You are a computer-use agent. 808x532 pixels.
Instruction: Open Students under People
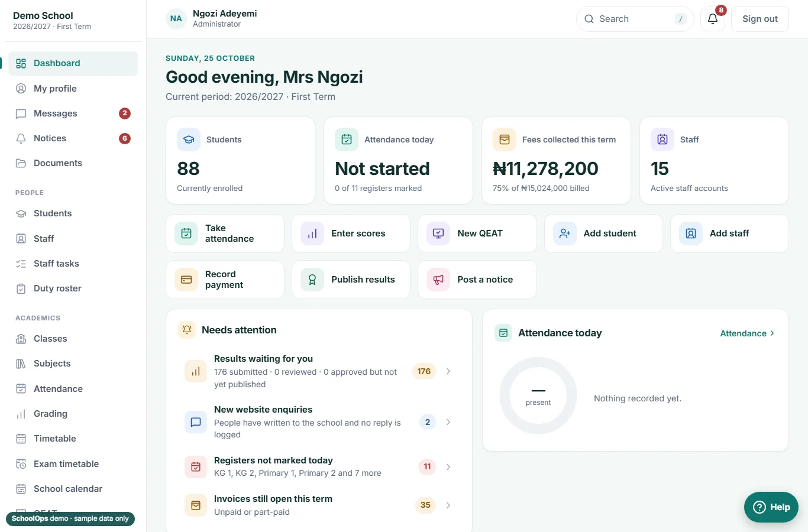point(73,213)
